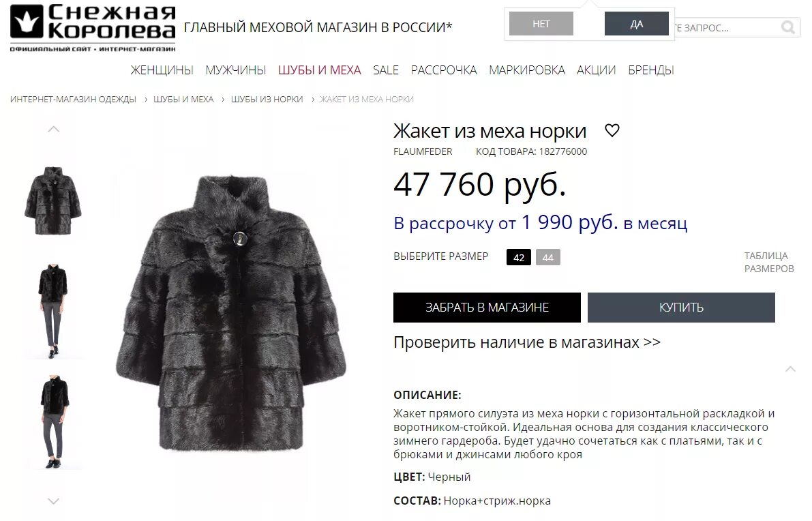
Task: Click ЗАБРАТЬ В МАГАЗИНЕ button
Action: coord(487,308)
